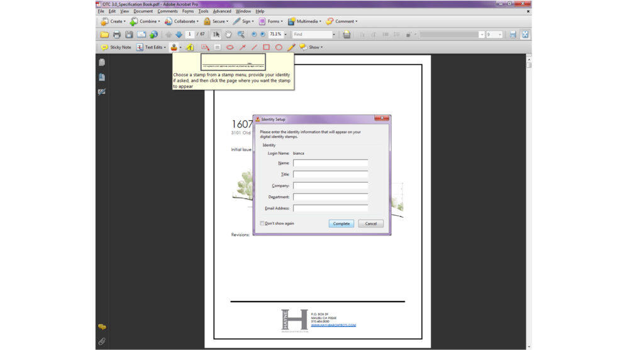Open the Pages panel in the left sidebar

pyautogui.click(x=102, y=62)
